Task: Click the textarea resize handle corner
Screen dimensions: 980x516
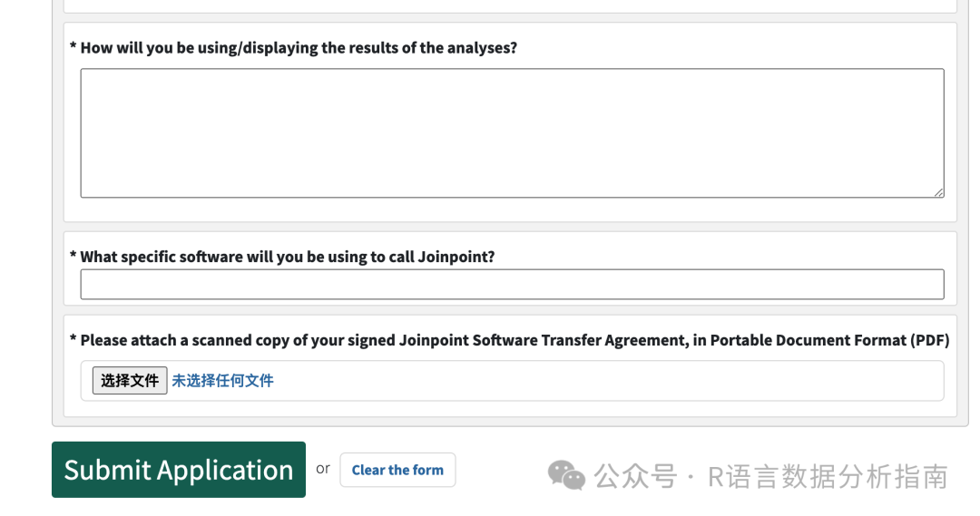Action: click(938, 192)
